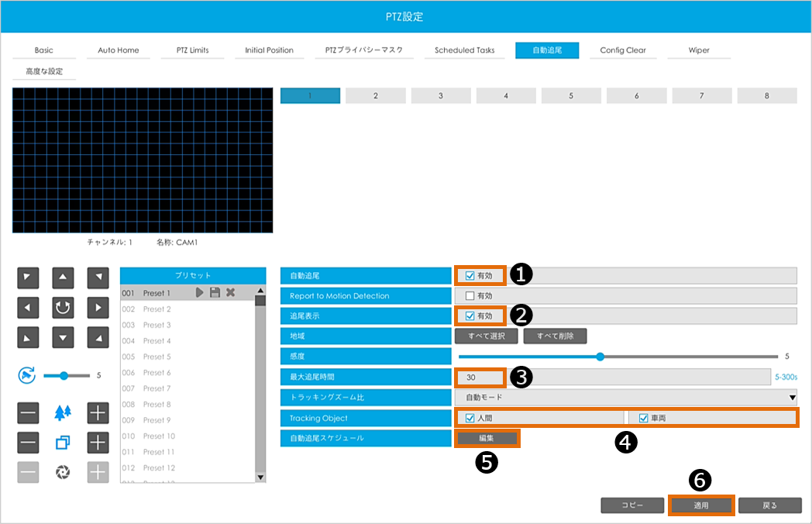Delete Preset 1 with the X icon
This screenshot has width=812, height=524.
click(x=230, y=293)
